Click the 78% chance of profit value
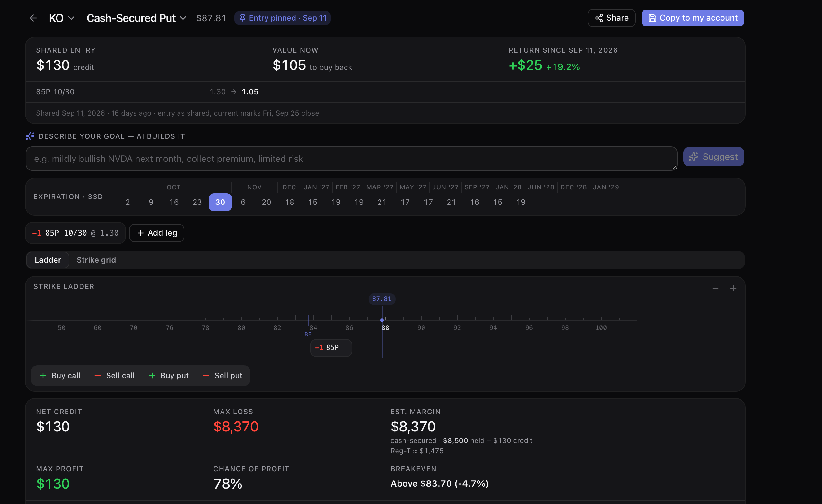 [228, 484]
